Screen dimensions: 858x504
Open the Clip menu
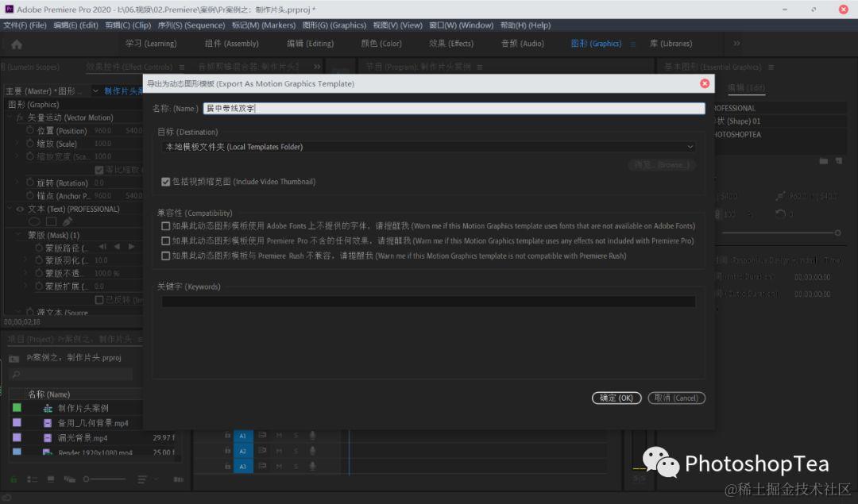pos(127,25)
